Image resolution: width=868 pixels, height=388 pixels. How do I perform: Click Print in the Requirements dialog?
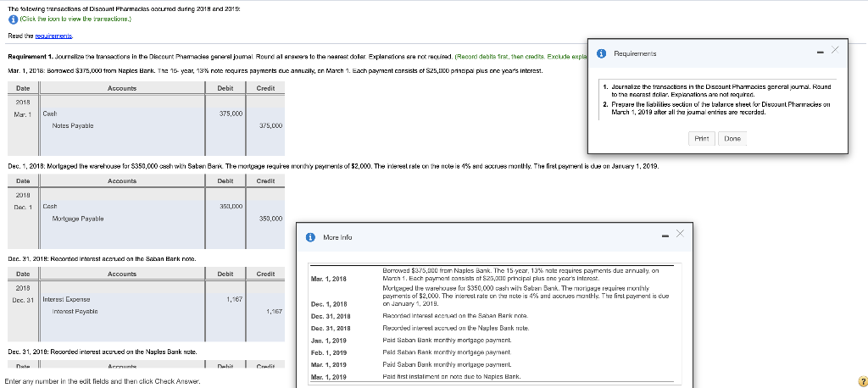[701, 138]
